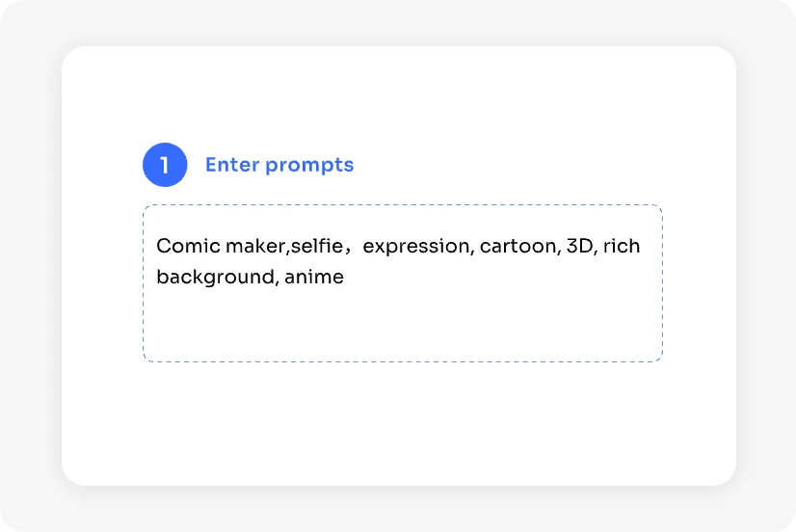
Task: Click the word "prompts" in the heading
Action: click(309, 165)
